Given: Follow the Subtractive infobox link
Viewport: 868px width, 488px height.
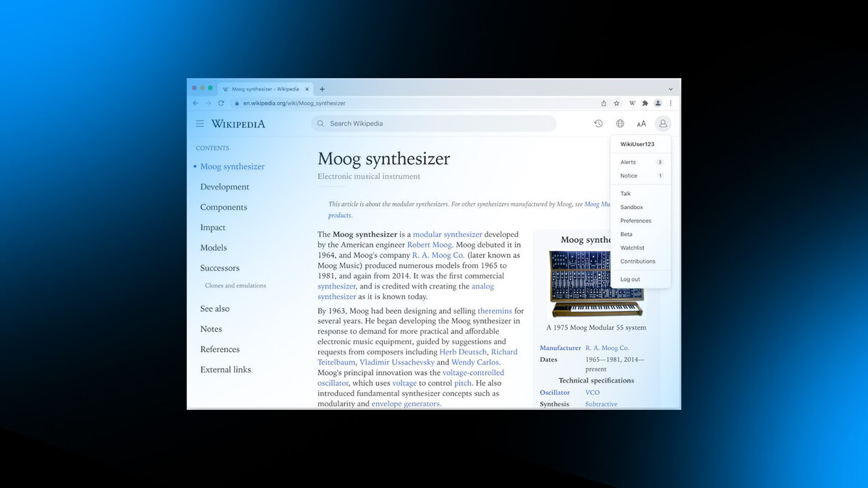Looking at the screenshot, I should click(x=601, y=404).
